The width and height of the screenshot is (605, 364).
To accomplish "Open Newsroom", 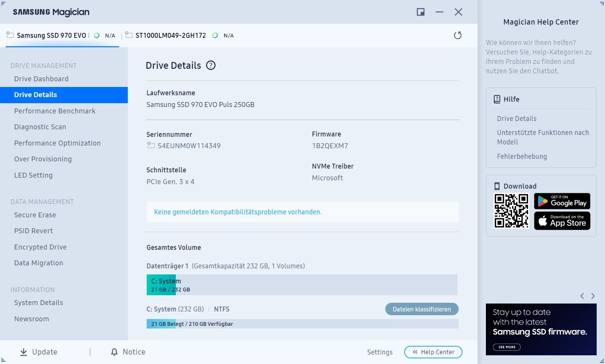I will pos(32,319).
